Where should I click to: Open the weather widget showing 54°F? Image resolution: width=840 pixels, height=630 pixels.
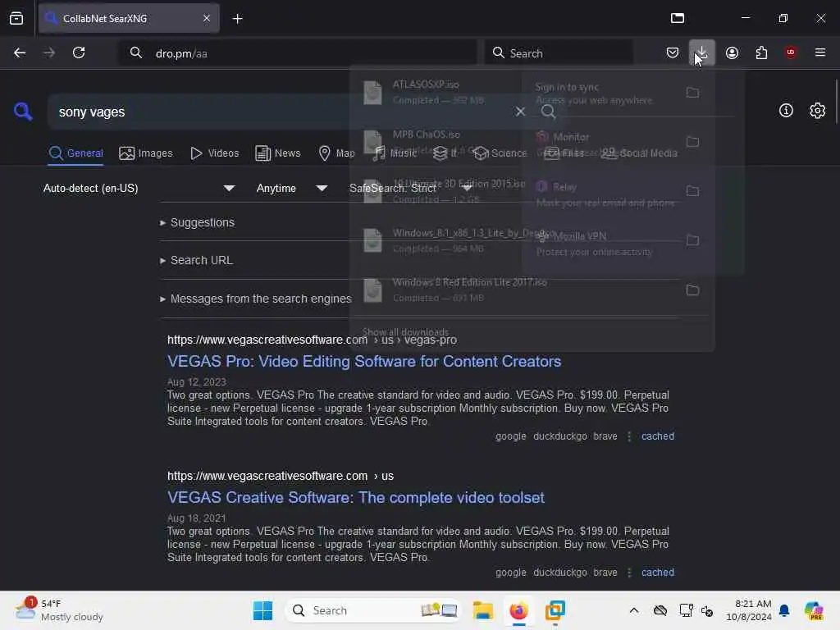click(x=59, y=610)
